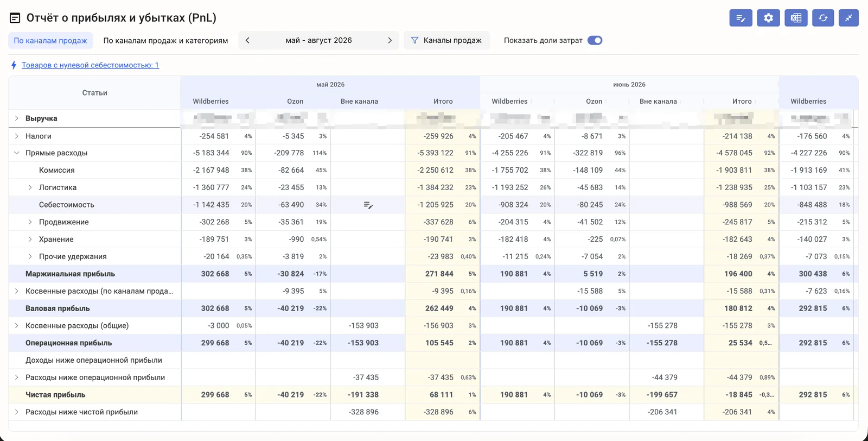Click the edit icon in Себестоимость row
Viewport: 868px width, 441px height.
click(368, 205)
